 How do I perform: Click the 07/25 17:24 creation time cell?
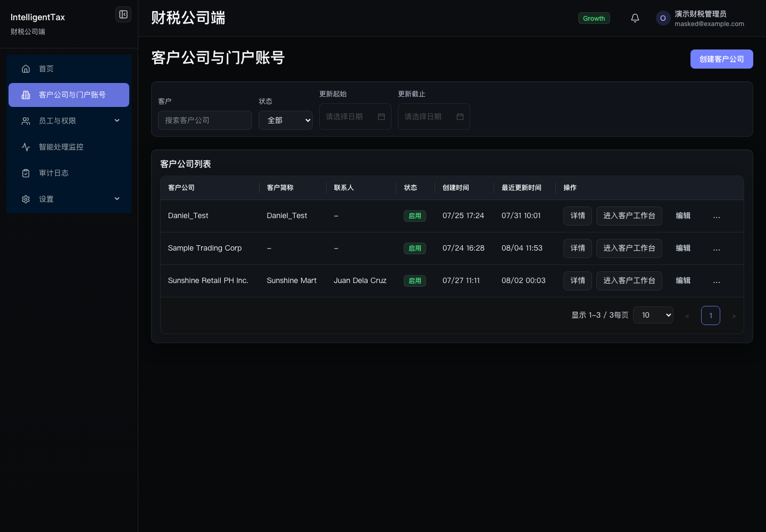(463, 215)
